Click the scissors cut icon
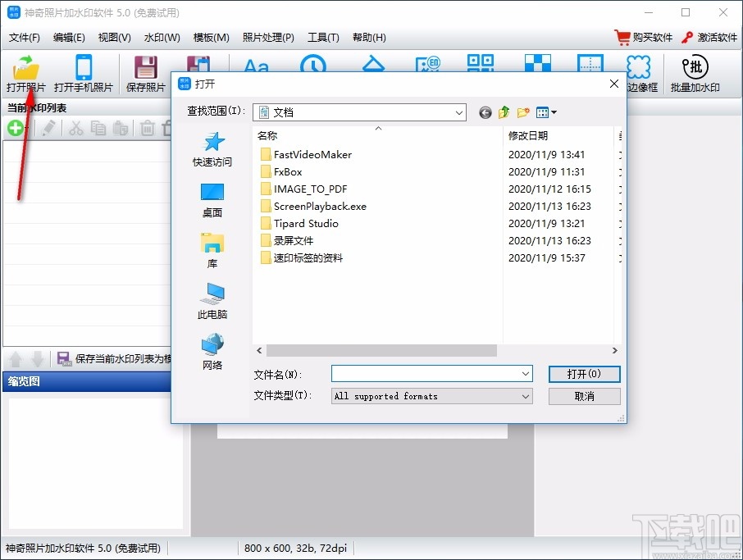This screenshot has height=560, width=743. [x=76, y=128]
